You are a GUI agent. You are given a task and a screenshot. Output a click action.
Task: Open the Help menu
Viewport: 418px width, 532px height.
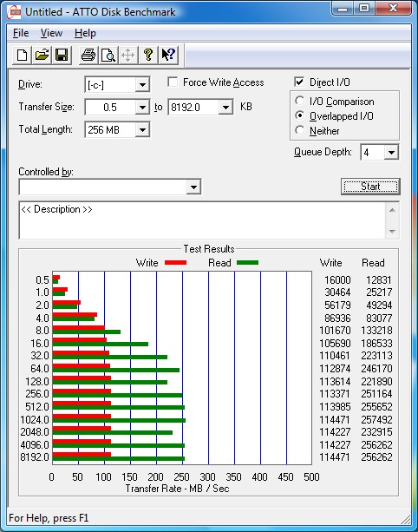pos(85,33)
